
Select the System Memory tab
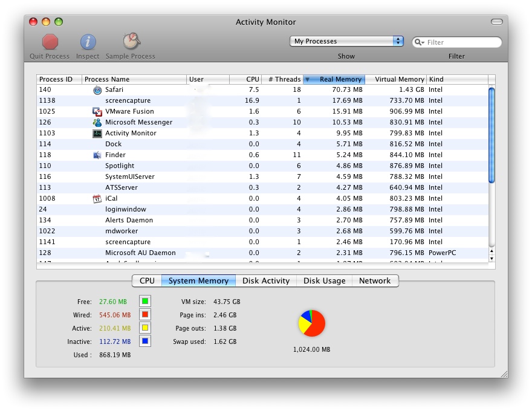pos(198,281)
